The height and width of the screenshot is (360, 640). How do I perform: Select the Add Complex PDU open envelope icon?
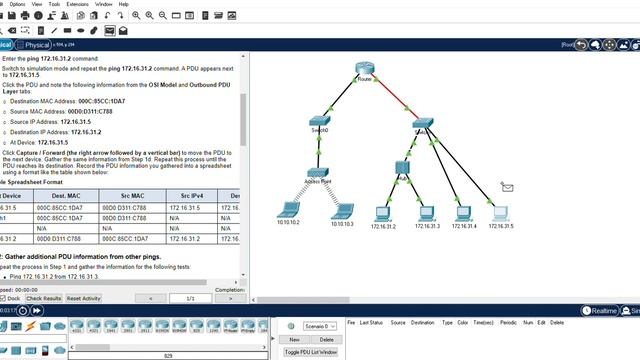(x=123, y=31)
